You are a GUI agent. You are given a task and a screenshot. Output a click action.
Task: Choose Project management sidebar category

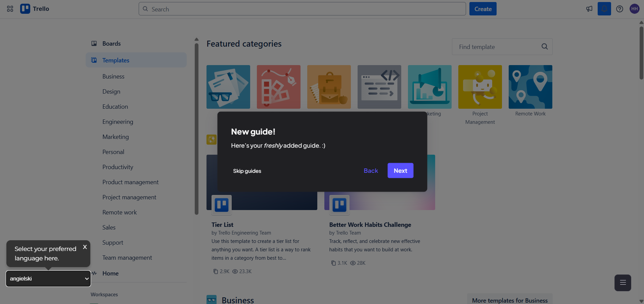pos(129,197)
